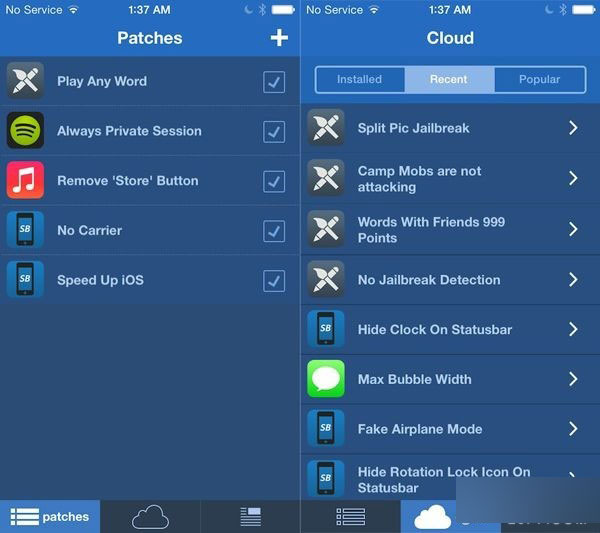Screen dimensions: 600x533
Task: Tap the Words With Friends 999 Points icon
Action: pos(326,229)
